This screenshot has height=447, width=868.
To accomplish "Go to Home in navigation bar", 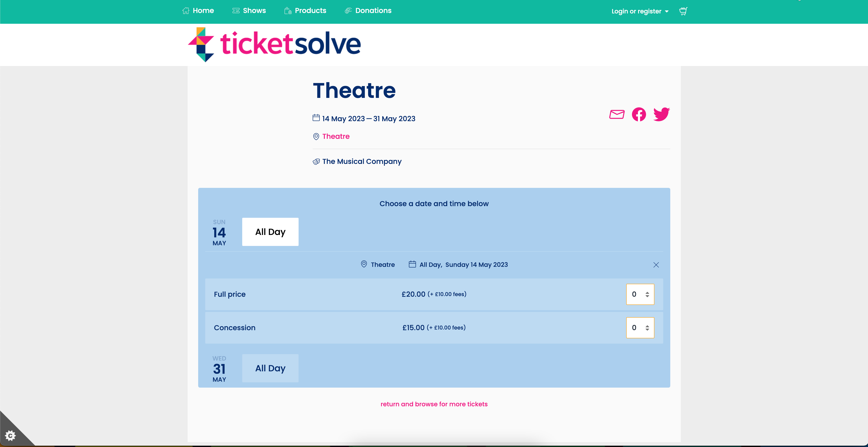I will point(198,10).
